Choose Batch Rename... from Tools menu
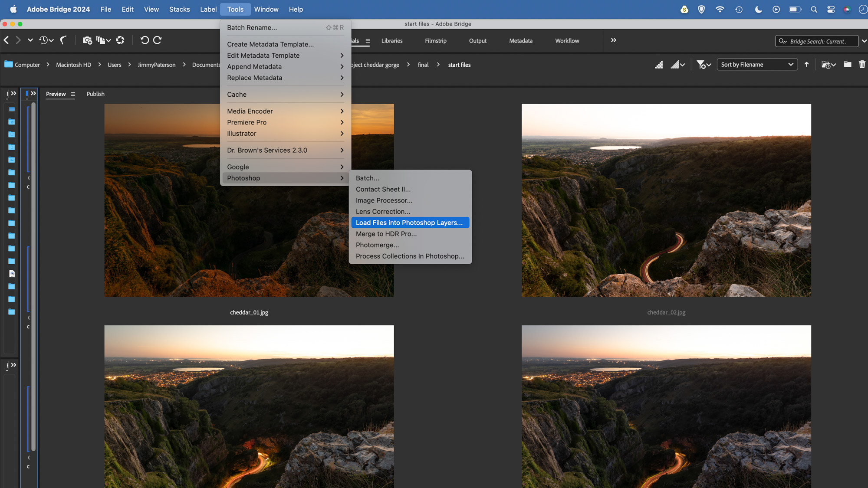This screenshot has width=868, height=488. pyautogui.click(x=285, y=28)
